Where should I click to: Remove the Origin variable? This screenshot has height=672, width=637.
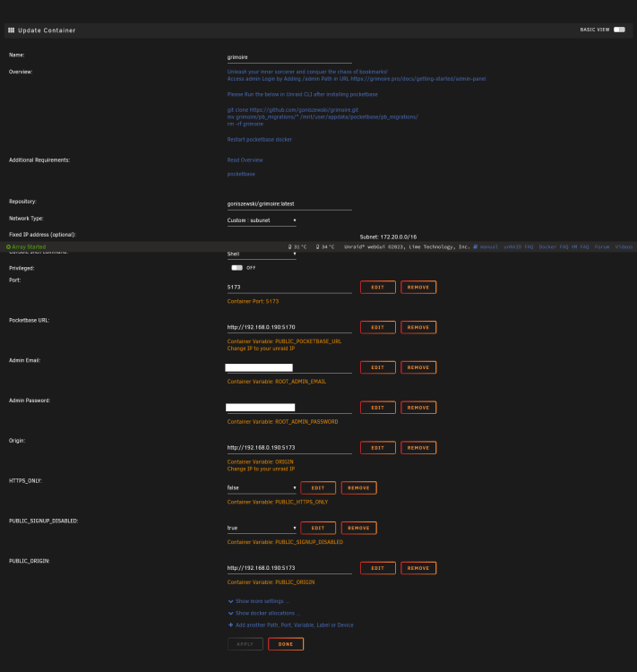pos(418,448)
